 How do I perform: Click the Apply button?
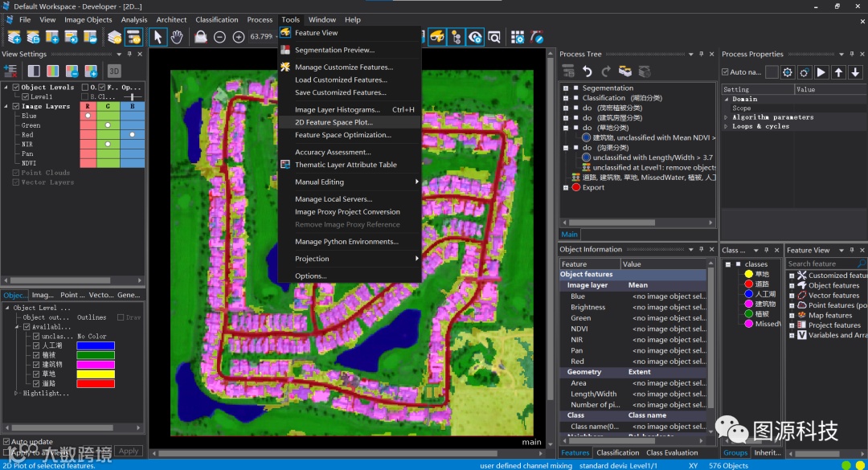(129, 452)
